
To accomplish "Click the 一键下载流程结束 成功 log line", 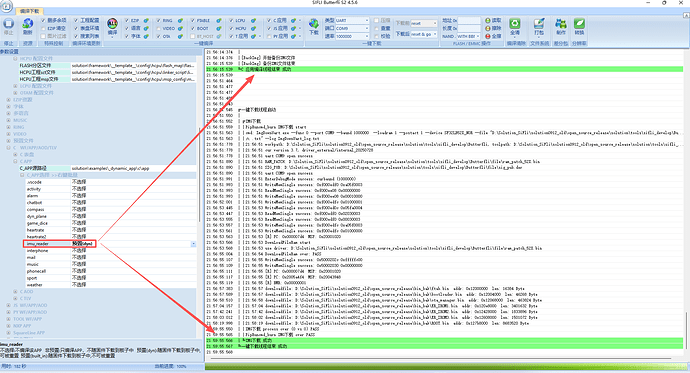I will coord(444,346).
